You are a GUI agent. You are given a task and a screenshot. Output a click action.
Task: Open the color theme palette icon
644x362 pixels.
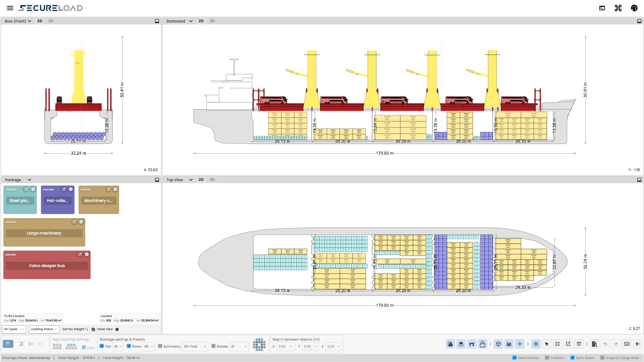[x=634, y=8]
